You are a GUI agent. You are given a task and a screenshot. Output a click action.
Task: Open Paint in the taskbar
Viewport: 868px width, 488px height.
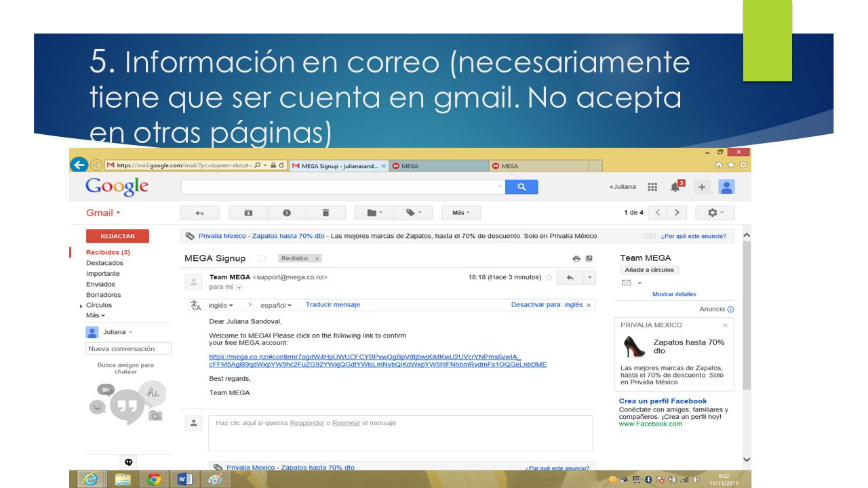pyautogui.click(x=215, y=479)
